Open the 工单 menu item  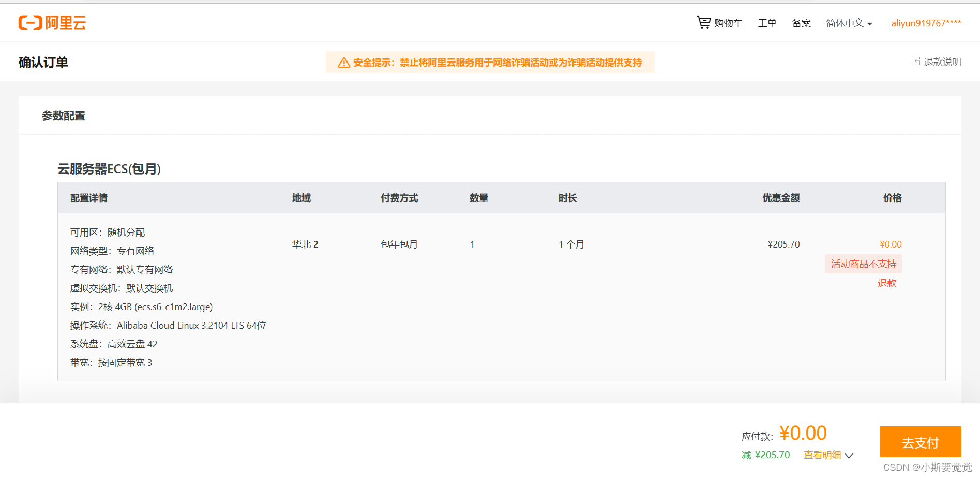(x=767, y=23)
